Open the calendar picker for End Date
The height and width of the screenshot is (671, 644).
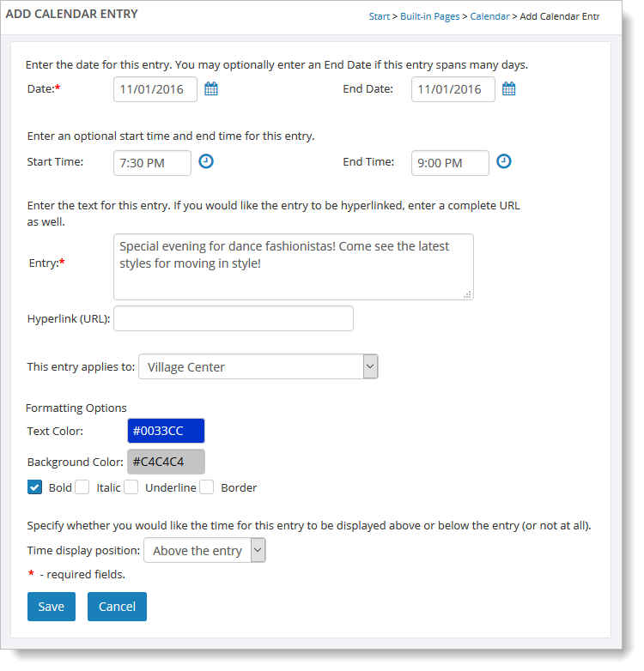pos(508,89)
